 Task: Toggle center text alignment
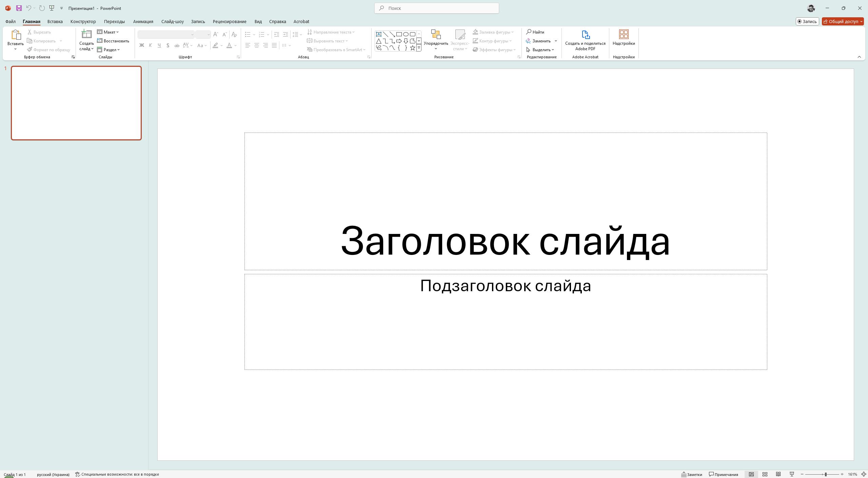click(257, 45)
